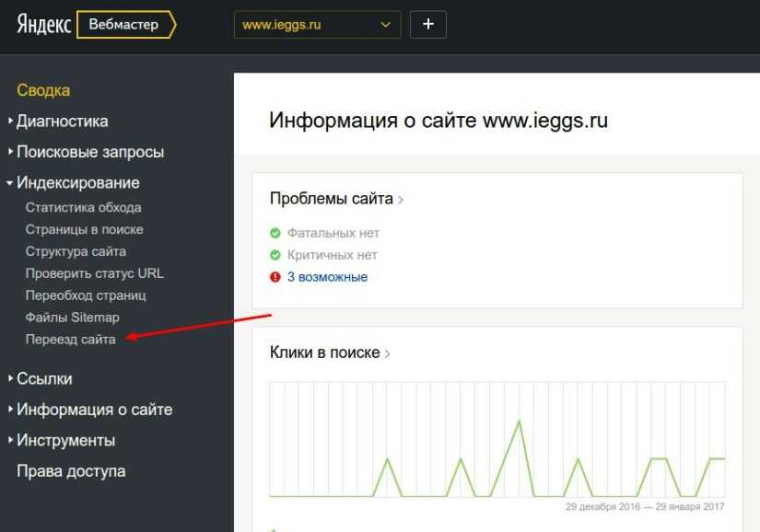Open Файлы Sitemap
Viewport: 760px width, 532px height.
click(72, 318)
